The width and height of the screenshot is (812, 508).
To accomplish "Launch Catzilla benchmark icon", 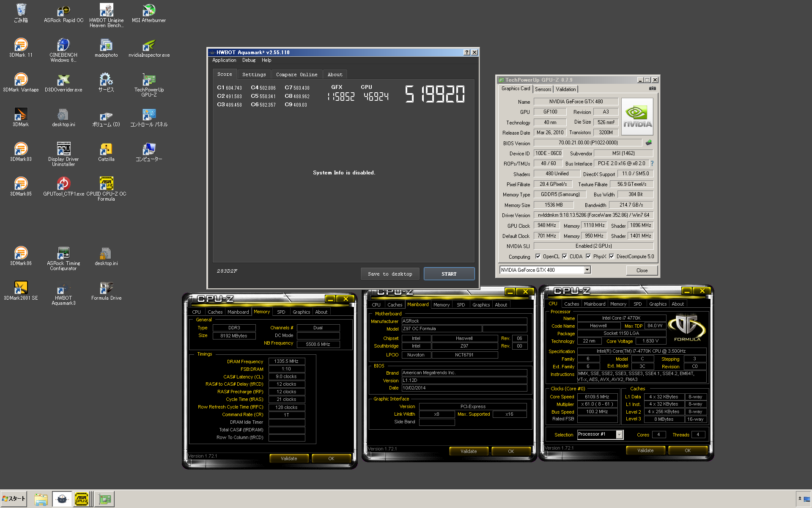I will [106, 152].
